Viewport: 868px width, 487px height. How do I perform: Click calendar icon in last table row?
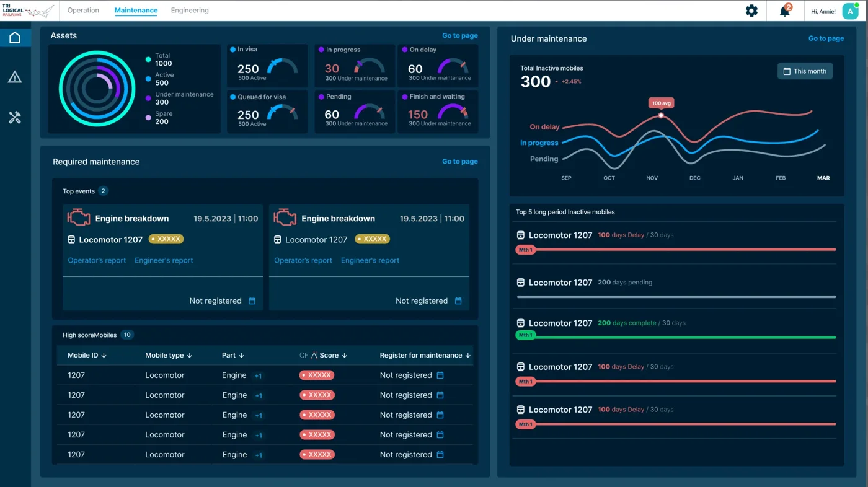click(x=440, y=455)
